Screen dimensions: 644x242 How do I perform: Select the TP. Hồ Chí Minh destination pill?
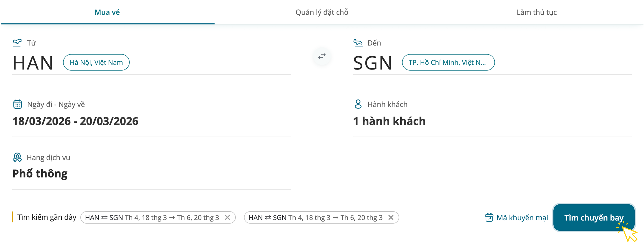pos(448,62)
